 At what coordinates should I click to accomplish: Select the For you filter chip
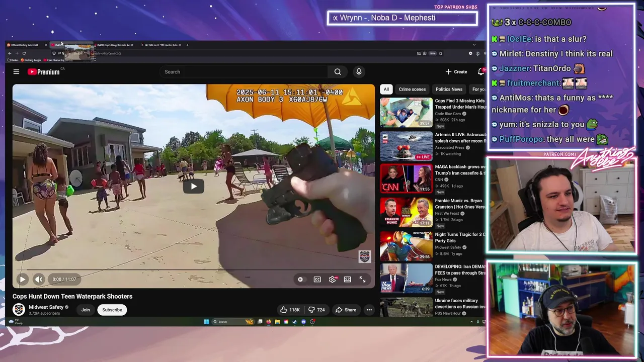click(478, 89)
